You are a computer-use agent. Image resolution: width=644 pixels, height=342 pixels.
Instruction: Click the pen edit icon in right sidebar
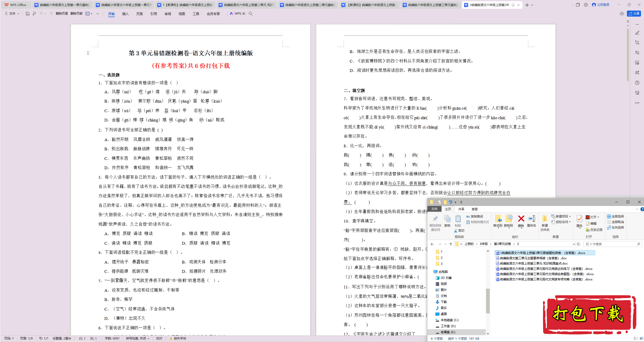637,33
